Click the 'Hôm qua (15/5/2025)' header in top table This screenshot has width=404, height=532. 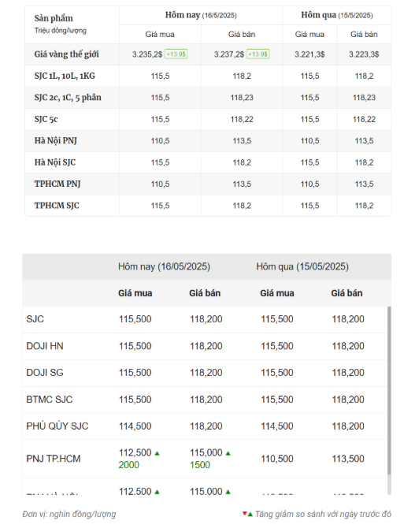pos(337,15)
